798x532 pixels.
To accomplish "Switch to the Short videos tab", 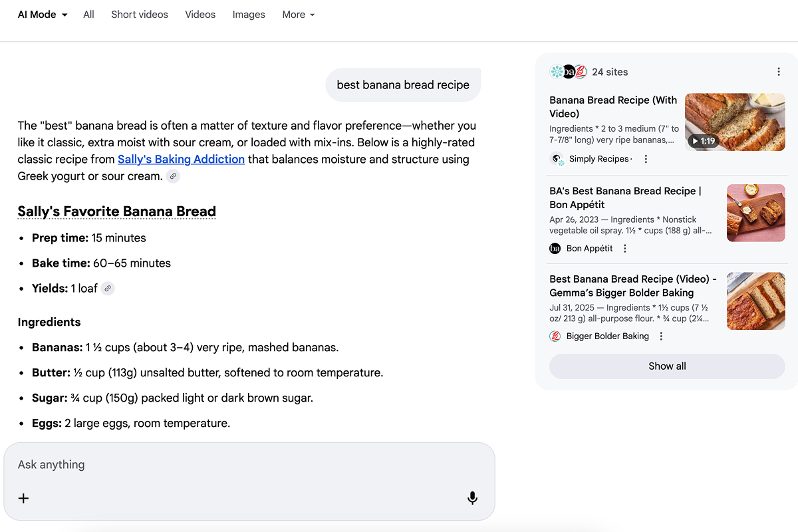I will point(140,15).
